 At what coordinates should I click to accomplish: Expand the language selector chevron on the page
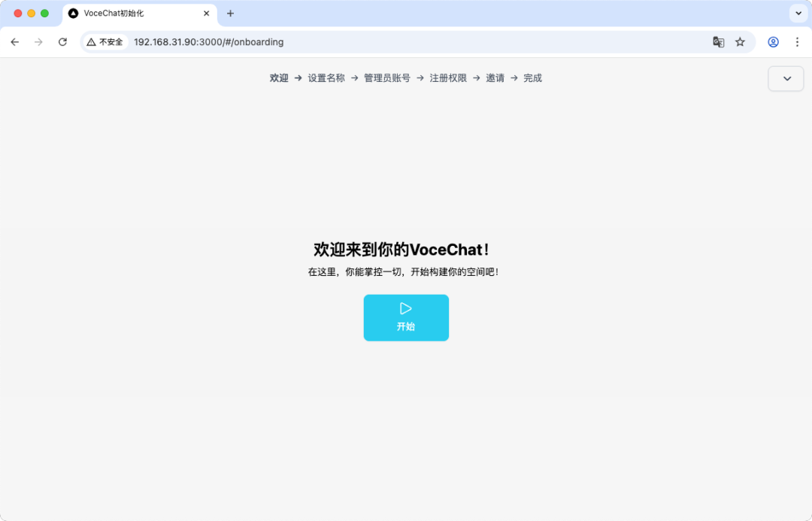(x=785, y=78)
